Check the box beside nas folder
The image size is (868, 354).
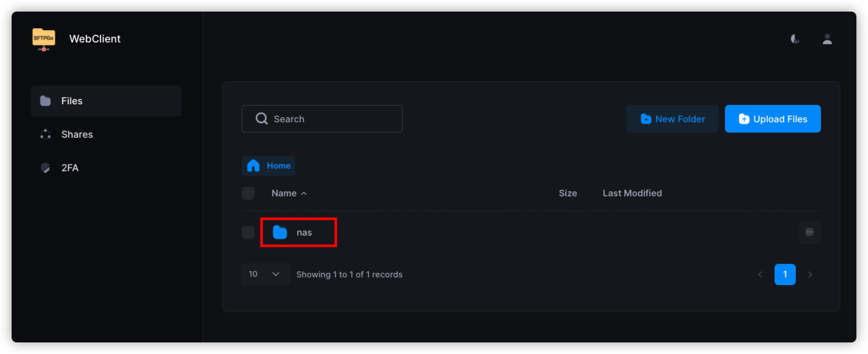pyautogui.click(x=248, y=232)
